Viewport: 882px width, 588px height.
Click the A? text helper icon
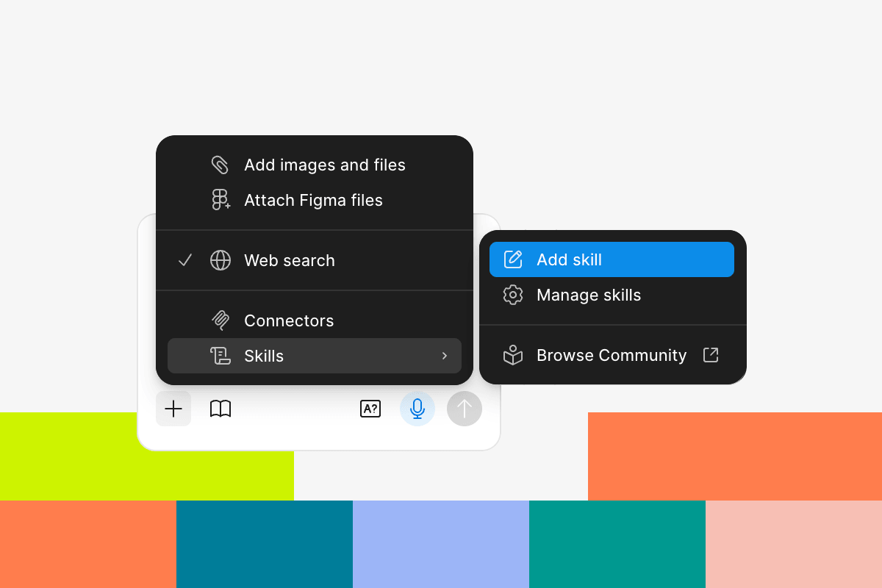tap(370, 409)
